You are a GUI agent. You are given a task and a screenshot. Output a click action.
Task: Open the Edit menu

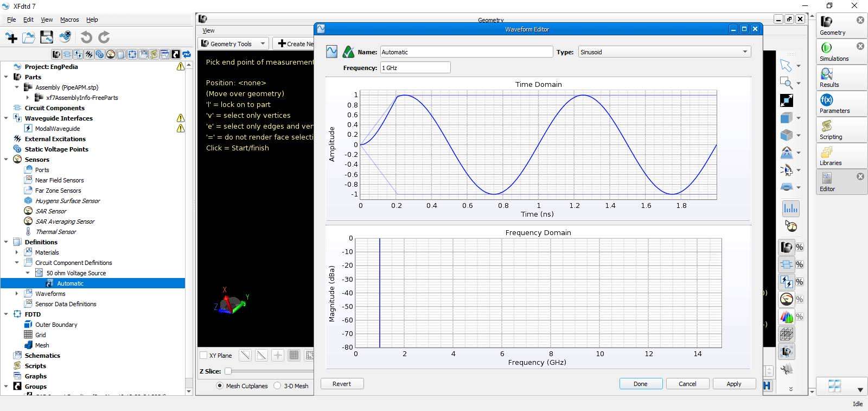(x=28, y=20)
